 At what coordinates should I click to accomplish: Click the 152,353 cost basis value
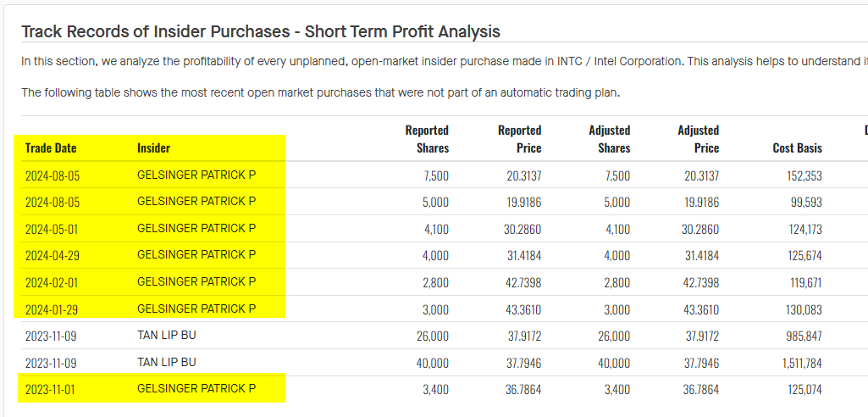(804, 176)
